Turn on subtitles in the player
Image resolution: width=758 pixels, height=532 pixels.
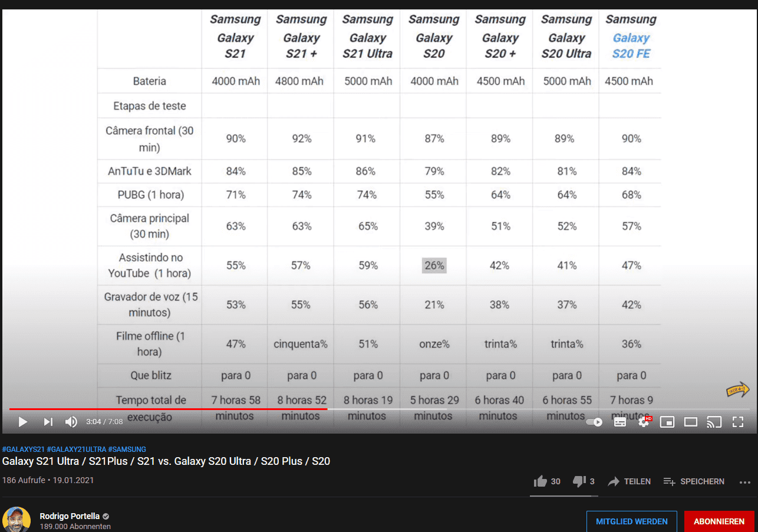point(619,422)
